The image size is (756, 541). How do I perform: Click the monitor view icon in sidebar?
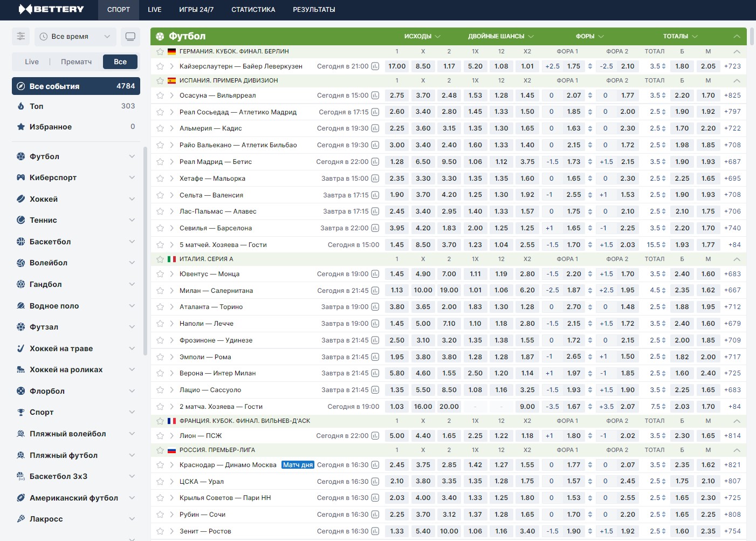coord(130,36)
